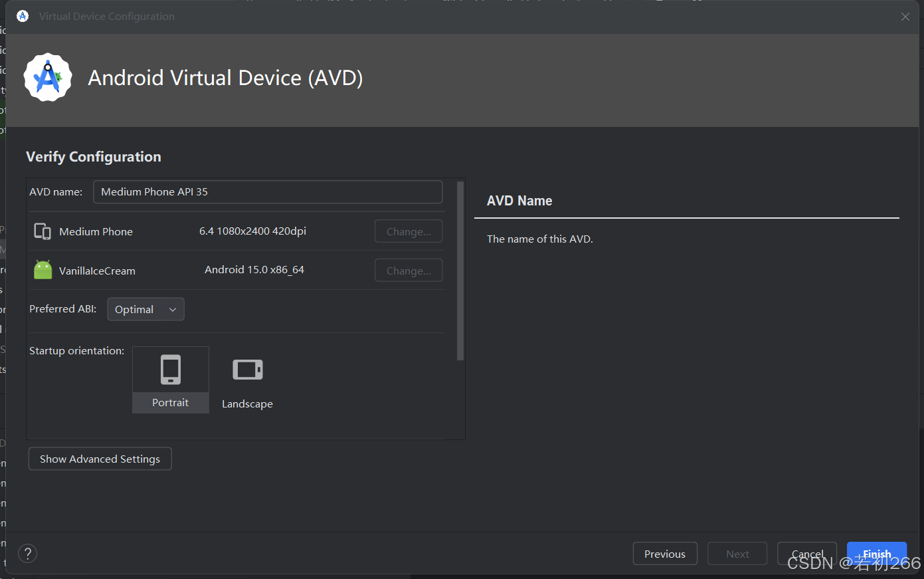Click the configuration panel vertical scrollbar
This screenshot has height=579, width=924.
point(460,271)
